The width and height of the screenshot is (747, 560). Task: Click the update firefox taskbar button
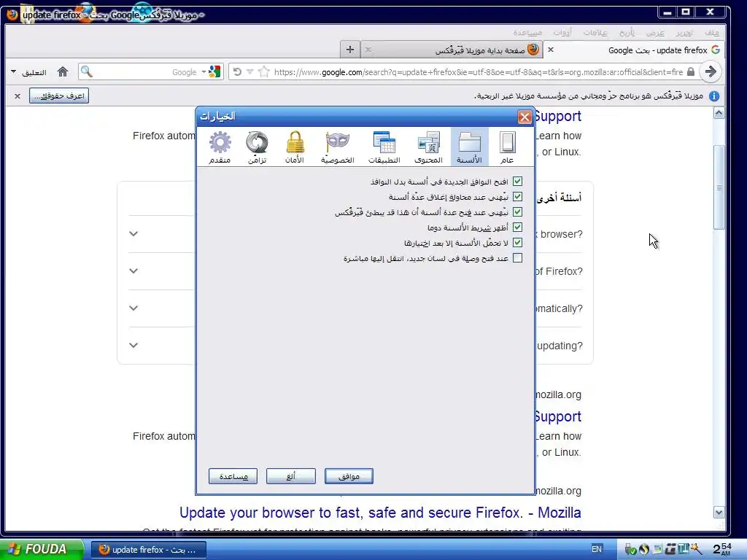[149, 550]
